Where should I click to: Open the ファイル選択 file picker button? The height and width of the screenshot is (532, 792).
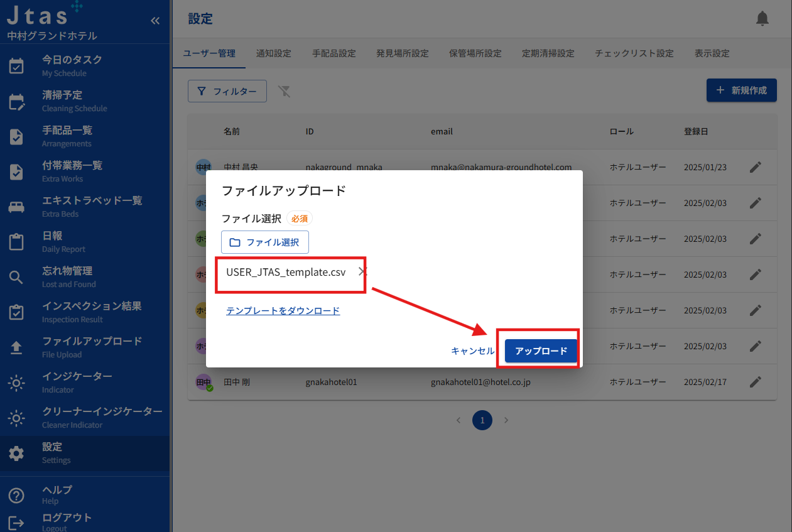click(x=265, y=242)
